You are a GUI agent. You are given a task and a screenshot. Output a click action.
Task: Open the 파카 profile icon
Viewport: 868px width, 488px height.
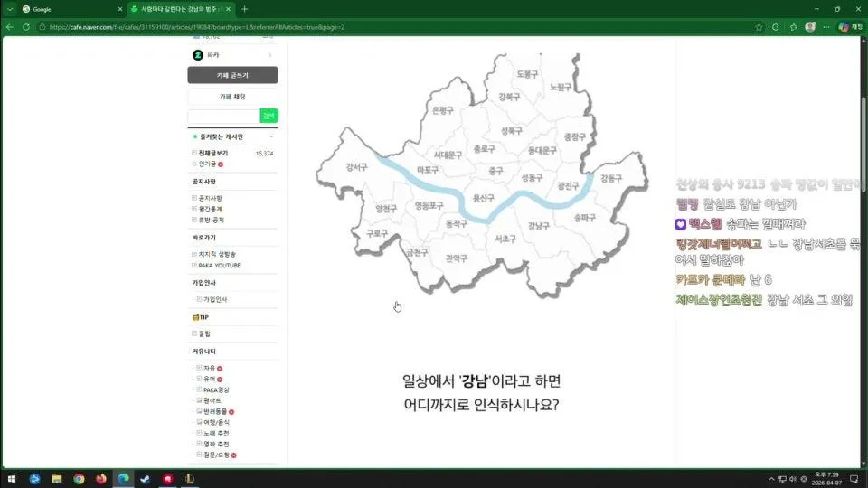click(198, 55)
